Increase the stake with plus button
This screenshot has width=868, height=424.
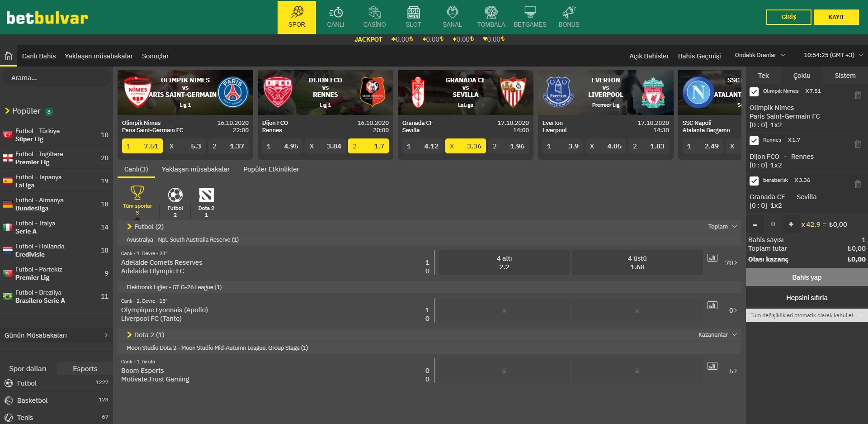pos(791,224)
